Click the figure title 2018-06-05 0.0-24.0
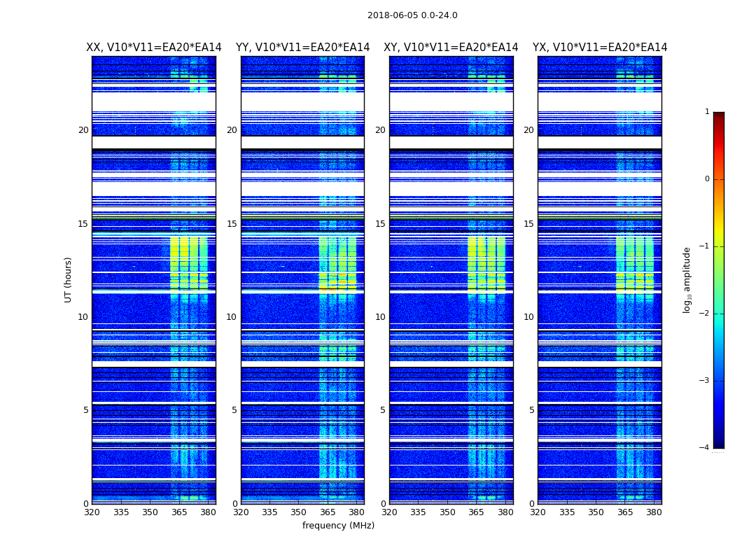Screen dimensions: 735x560 tap(412, 15)
